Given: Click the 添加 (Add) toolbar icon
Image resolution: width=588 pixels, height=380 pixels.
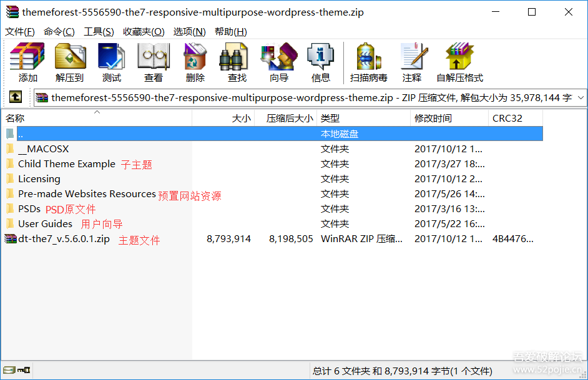Looking at the screenshot, I should [27, 56].
